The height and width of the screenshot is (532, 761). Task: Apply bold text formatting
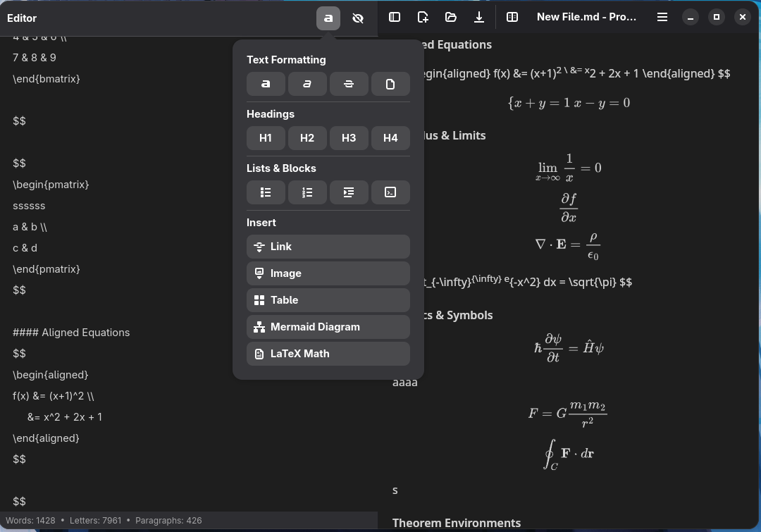tap(266, 84)
